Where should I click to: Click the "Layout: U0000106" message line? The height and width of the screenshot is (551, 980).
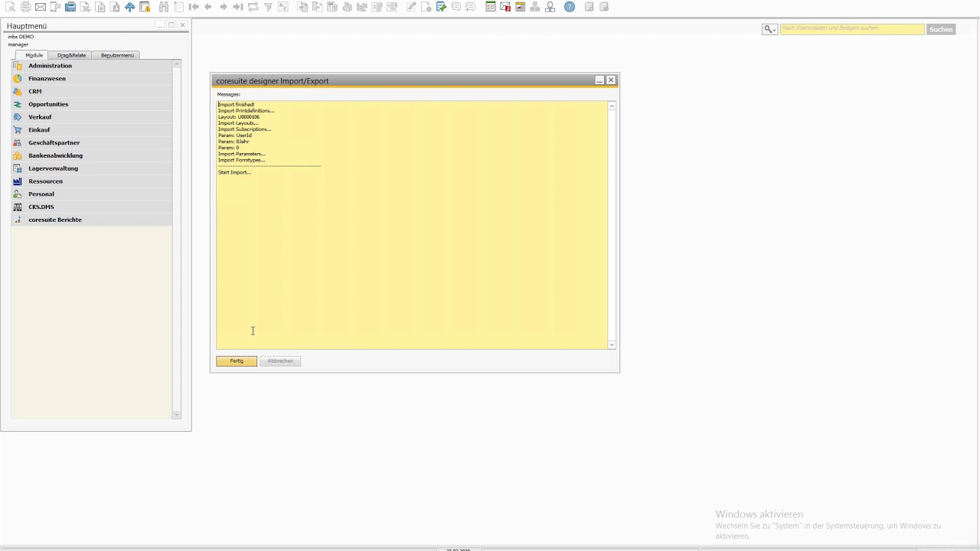click(x=239, y=117)
